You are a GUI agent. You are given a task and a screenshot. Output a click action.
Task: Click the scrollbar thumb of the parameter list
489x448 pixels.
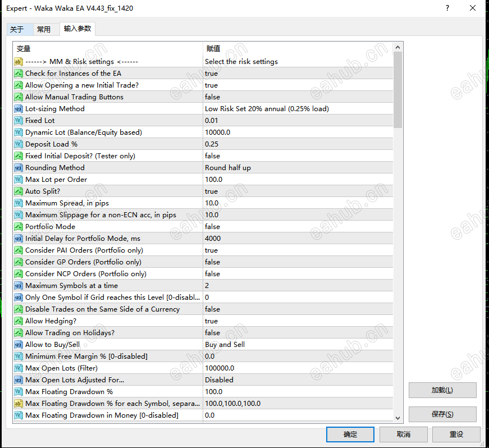click(397, 90)
